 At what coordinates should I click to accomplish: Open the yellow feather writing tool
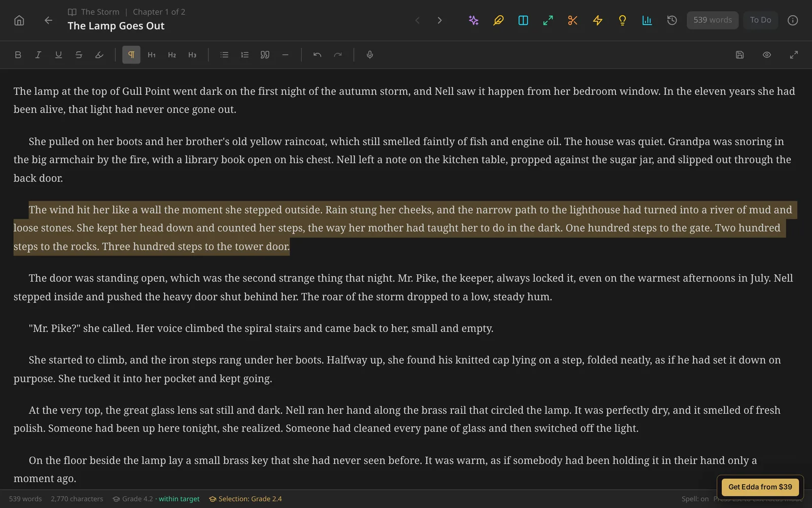[498, 20]
